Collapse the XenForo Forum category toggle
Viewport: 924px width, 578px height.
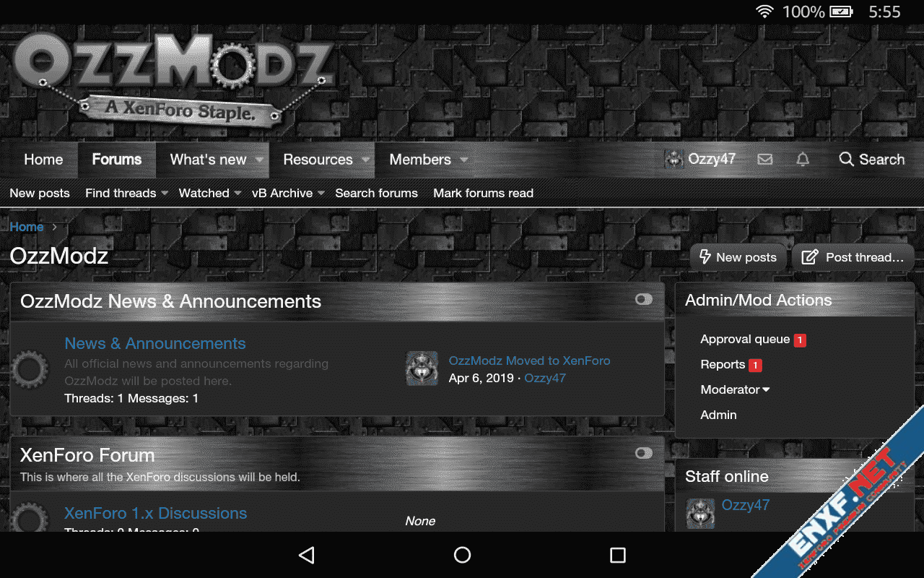(x=644, y=453)
